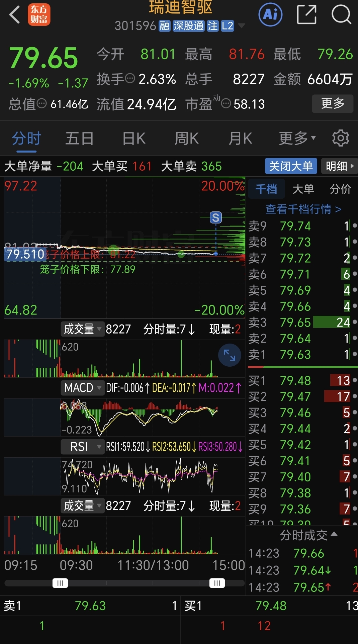Collapse the 分时成交 section

(308, 535)
